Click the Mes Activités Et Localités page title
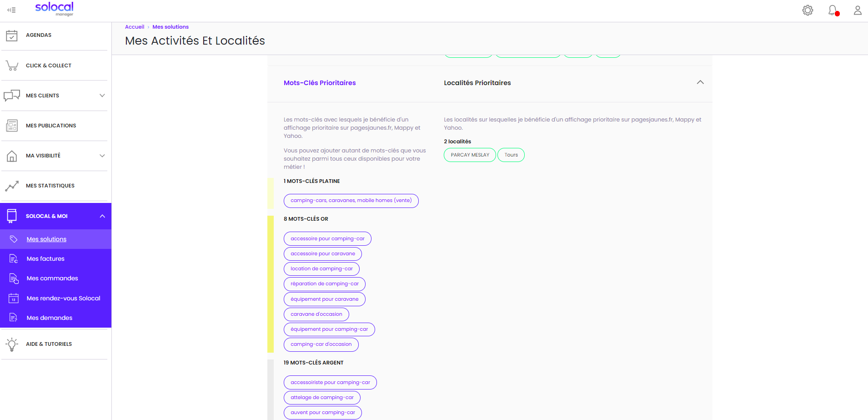Viewport: 868px width, 420px height. (x=195, y=40)
